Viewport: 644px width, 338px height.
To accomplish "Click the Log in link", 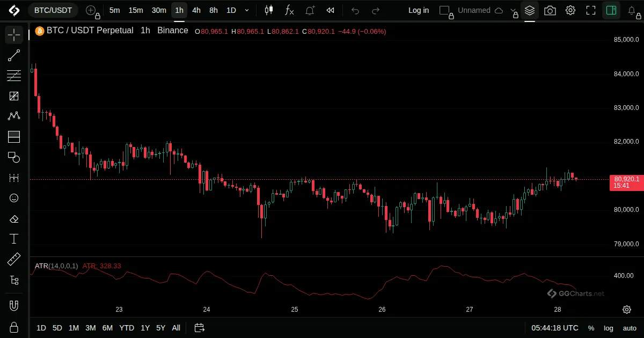I will pos(419,10).
